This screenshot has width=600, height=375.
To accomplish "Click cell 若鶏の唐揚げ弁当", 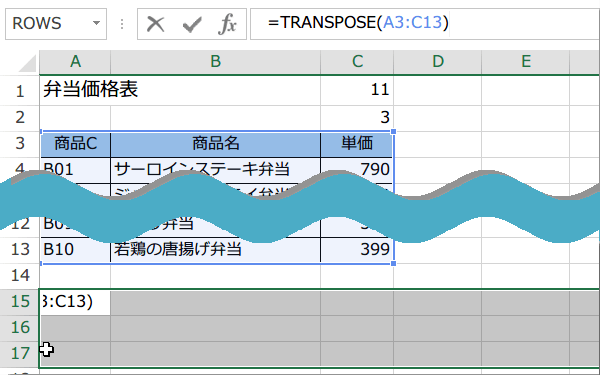I will (215, 250).
